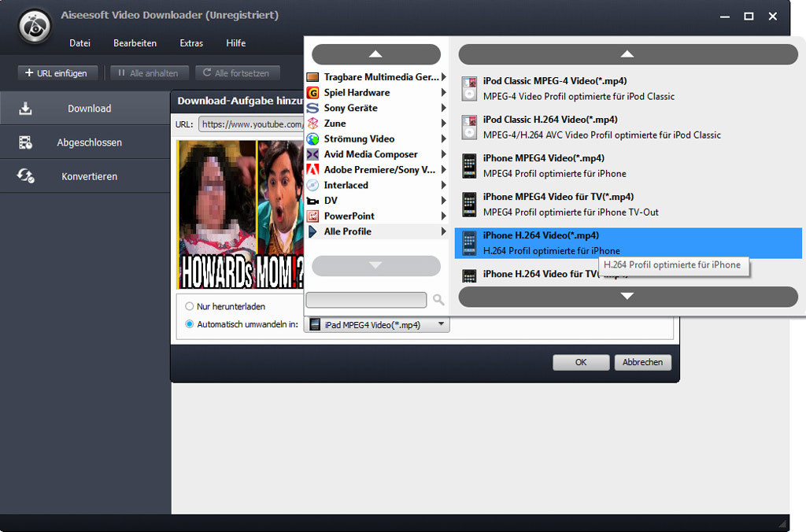
Task: Click the DV camcorder icon
Action: point(312,201)
